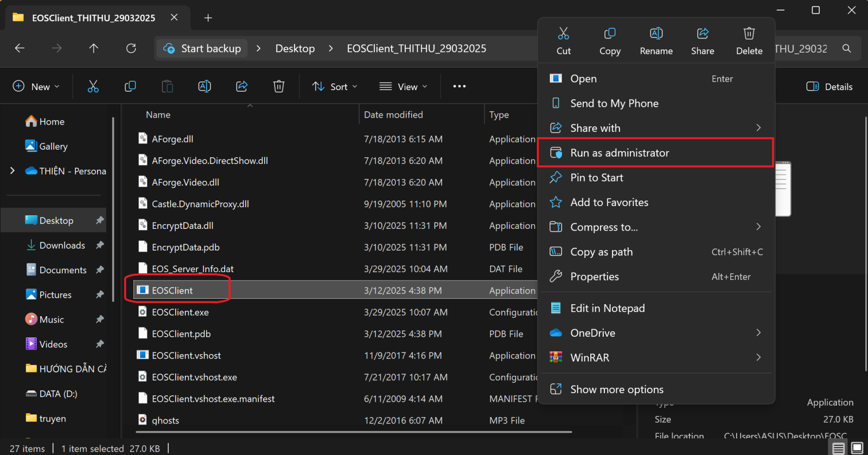868x455 pixels.
Task: Click the Start backup button
Action: coord(202,48)
